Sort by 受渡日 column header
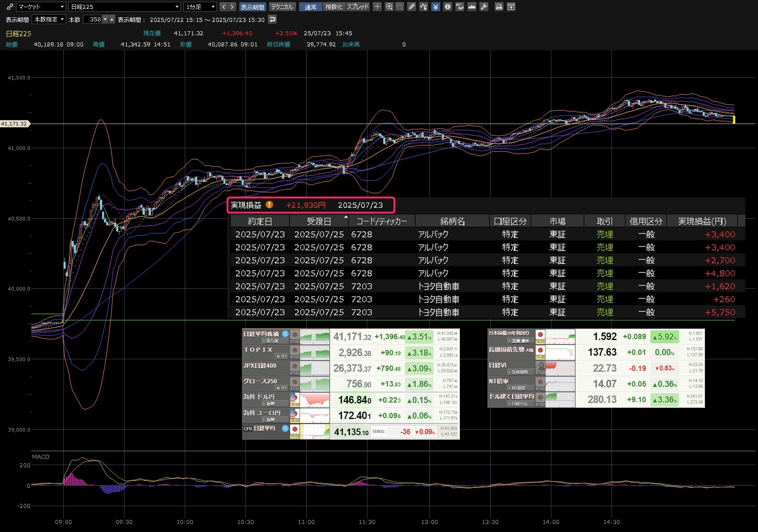This screenshot has height=532, width=758. (x=319, y=221)
